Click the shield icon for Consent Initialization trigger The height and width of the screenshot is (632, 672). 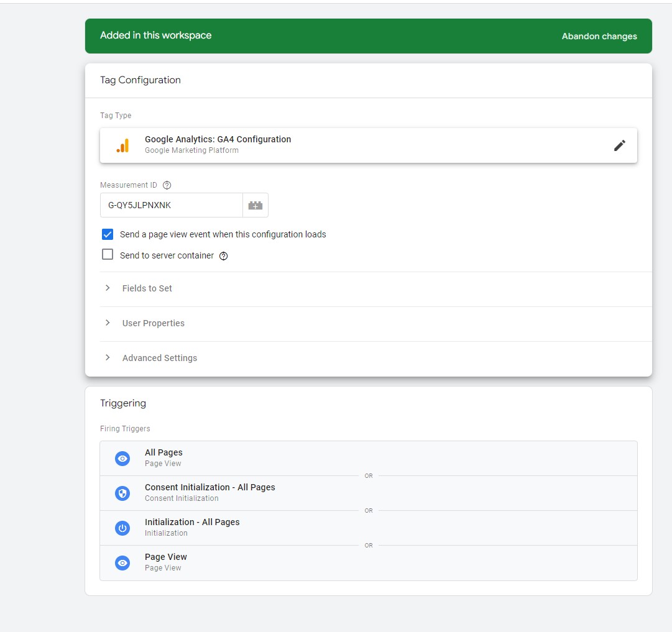point(122,493)
